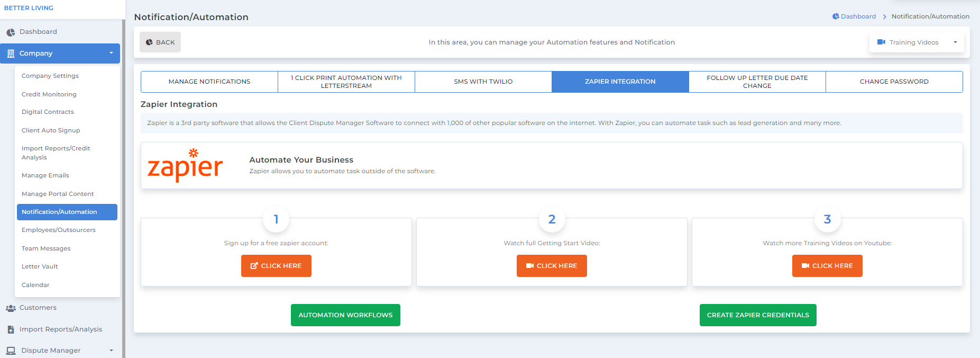Click the BETTER LIVING brand title
Screen dimensions: 980x358
click(29, 8)
